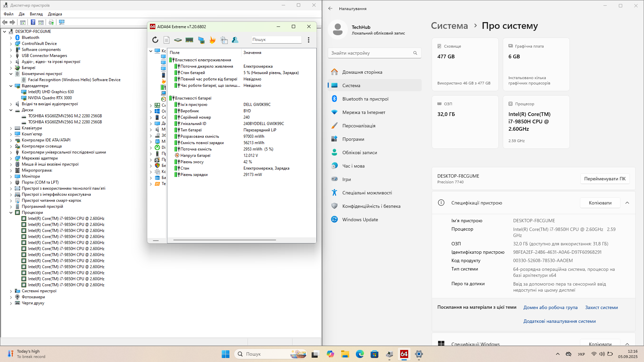Screen dimensions: 644x362
Task: Collapse the Biometric devices node
Action: (11, 74)
